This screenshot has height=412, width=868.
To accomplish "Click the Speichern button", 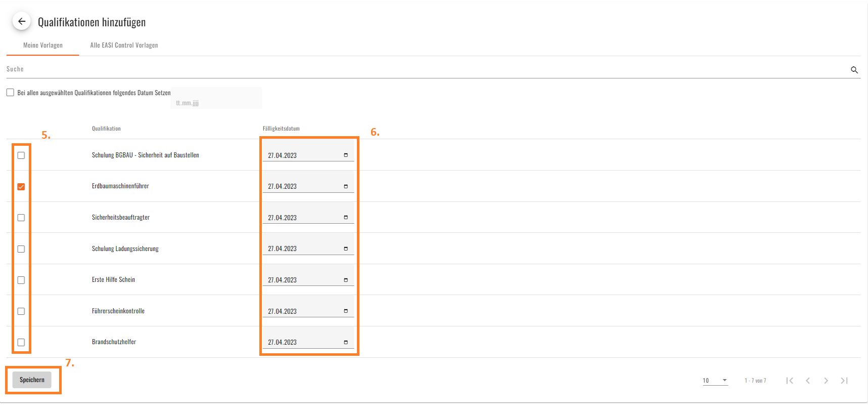I will coord(32,380).
